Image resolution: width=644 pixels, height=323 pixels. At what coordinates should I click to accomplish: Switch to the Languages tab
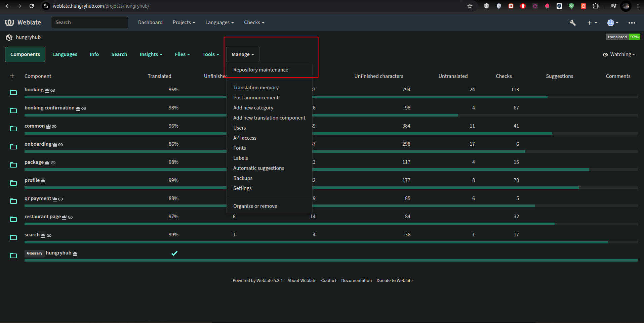pos(65,54)
